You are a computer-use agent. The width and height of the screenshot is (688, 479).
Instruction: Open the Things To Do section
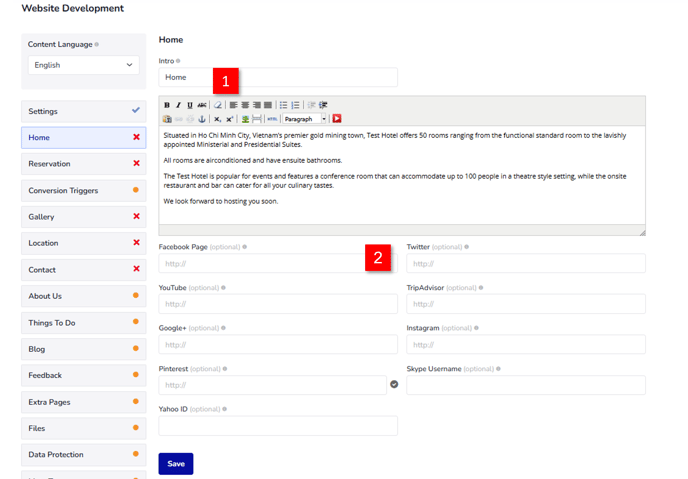point(83,323)
